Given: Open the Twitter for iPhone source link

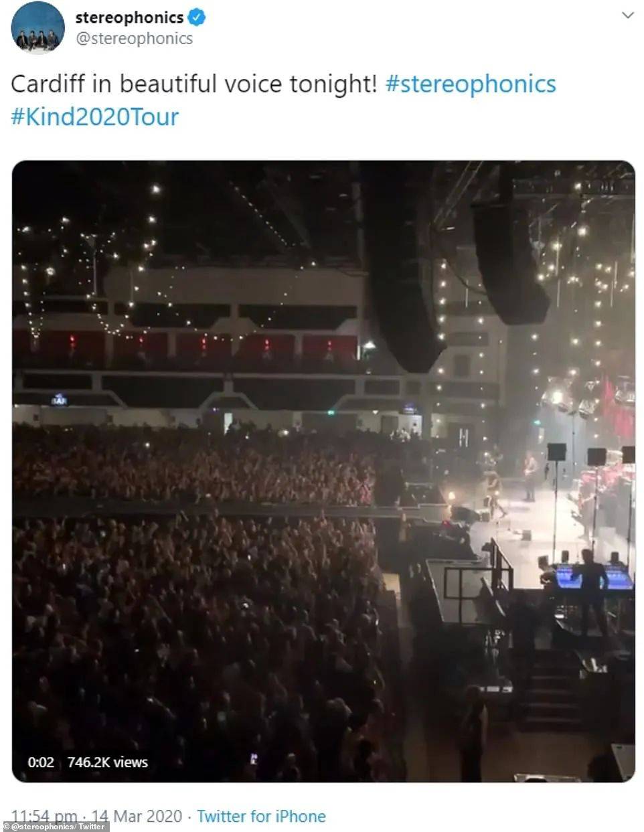Looking at the screenshot, I should pyautogui.click(x=261, y=816).
